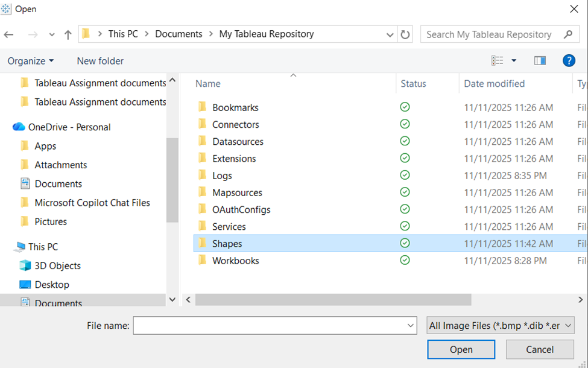Expand the address bar path dropdown
The height and width of the screenshot is (368, 588).
tap(390, 34)
